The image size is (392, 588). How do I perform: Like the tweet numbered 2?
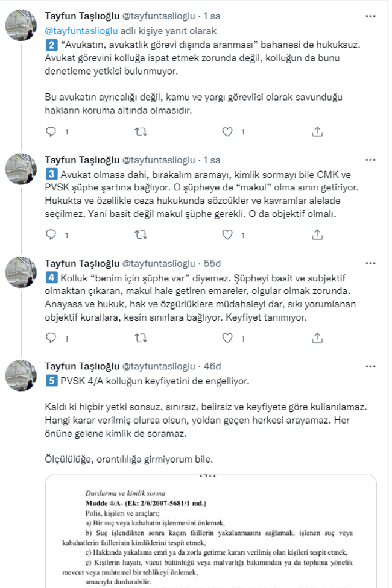(226, 131)
